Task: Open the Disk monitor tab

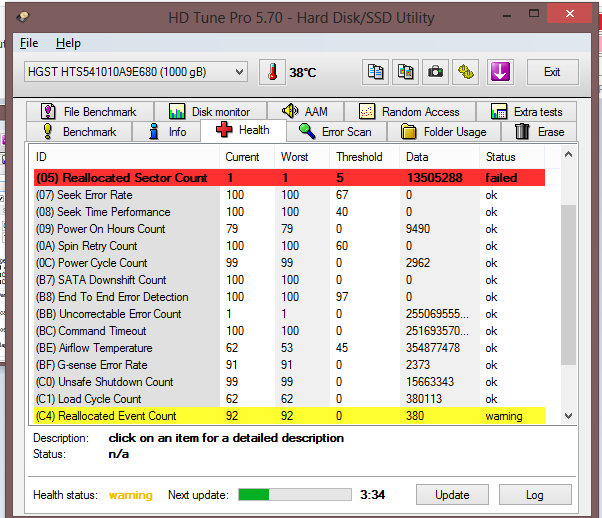Action: click(211, 111)
